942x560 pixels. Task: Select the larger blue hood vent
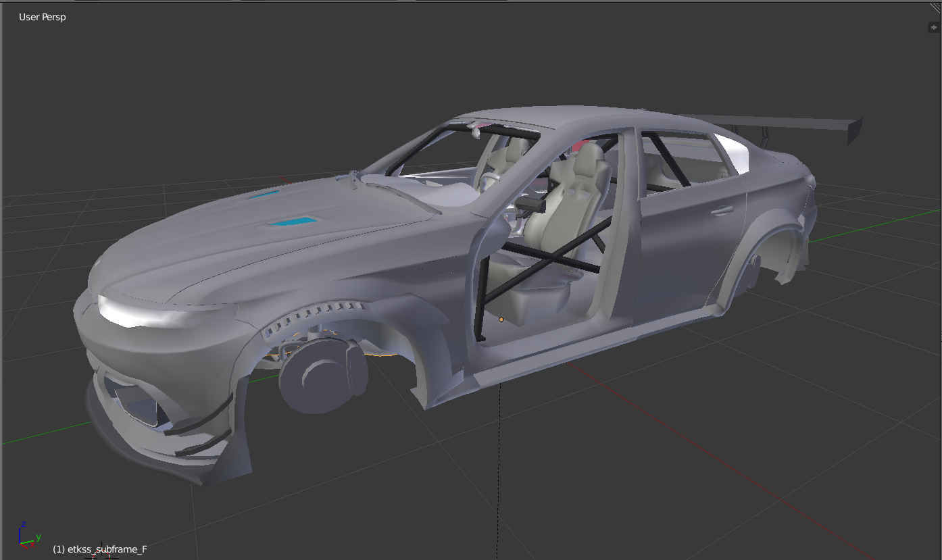point(292,220)
